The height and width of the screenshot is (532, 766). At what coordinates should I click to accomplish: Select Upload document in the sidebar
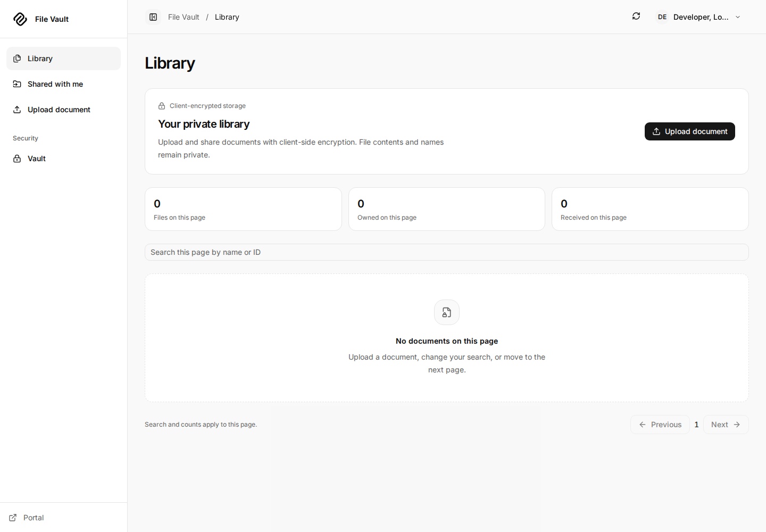coord(64,110)
